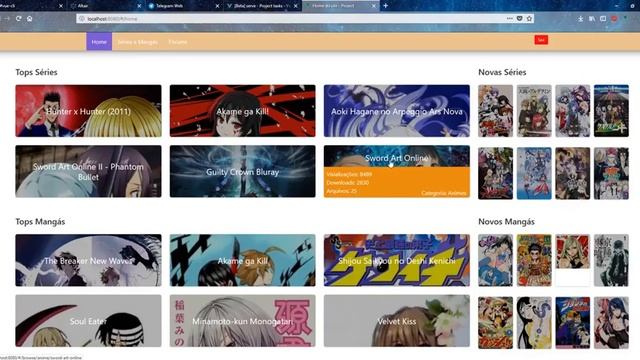
Task: Open first cover in Novos Mangás bottom row
Action: (x=496, y=322)
